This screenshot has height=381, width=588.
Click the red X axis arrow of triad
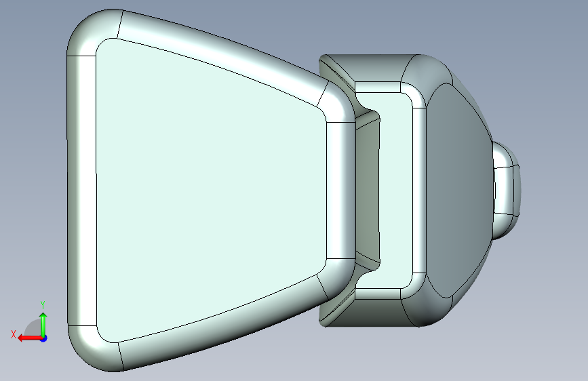(30, 338)
